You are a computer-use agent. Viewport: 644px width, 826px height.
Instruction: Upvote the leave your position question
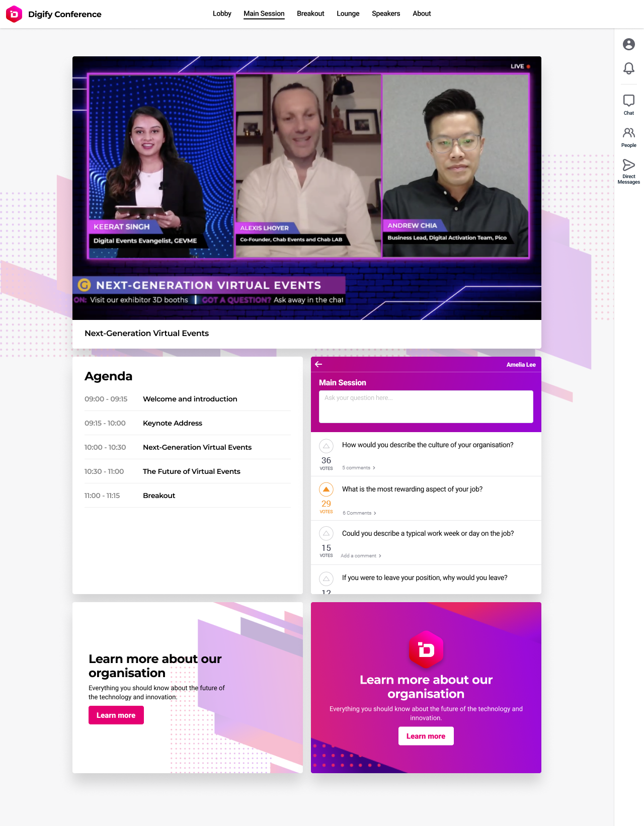tap(326, 579)
